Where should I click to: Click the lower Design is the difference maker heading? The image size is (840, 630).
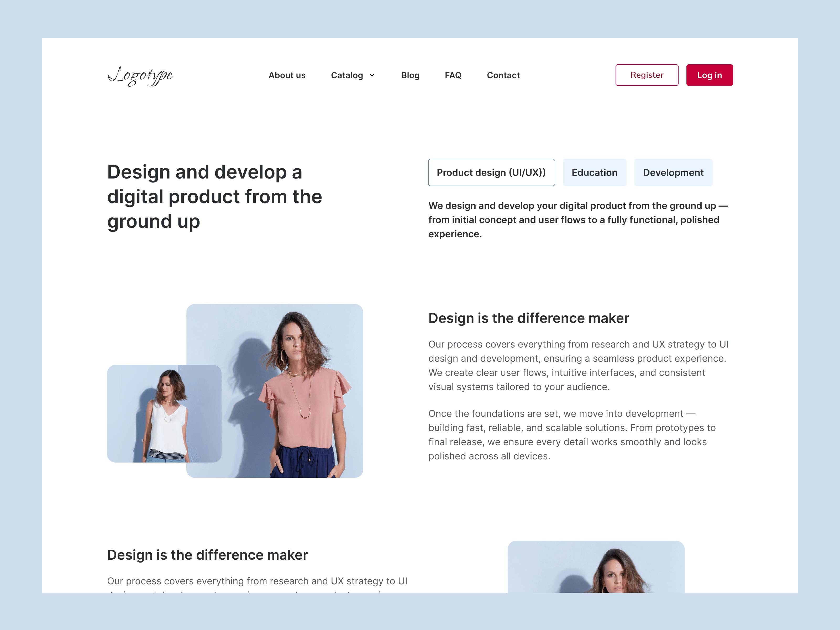(207, 555)
